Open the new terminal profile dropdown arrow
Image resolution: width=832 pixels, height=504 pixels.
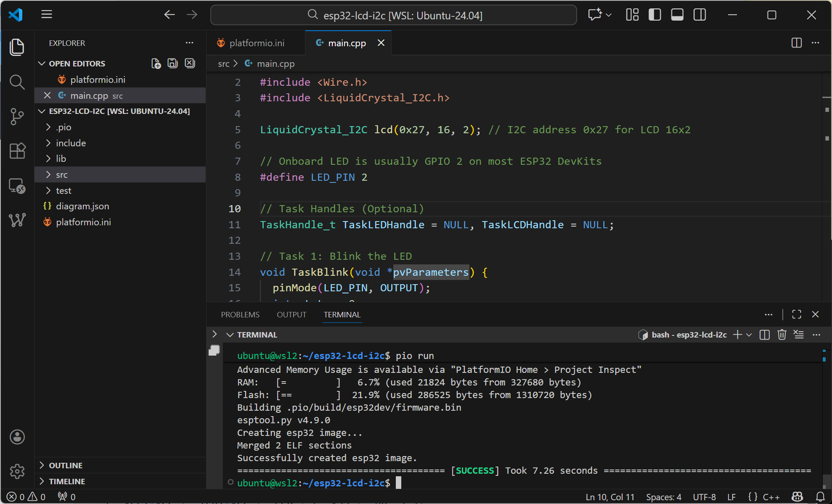(749, 335)
